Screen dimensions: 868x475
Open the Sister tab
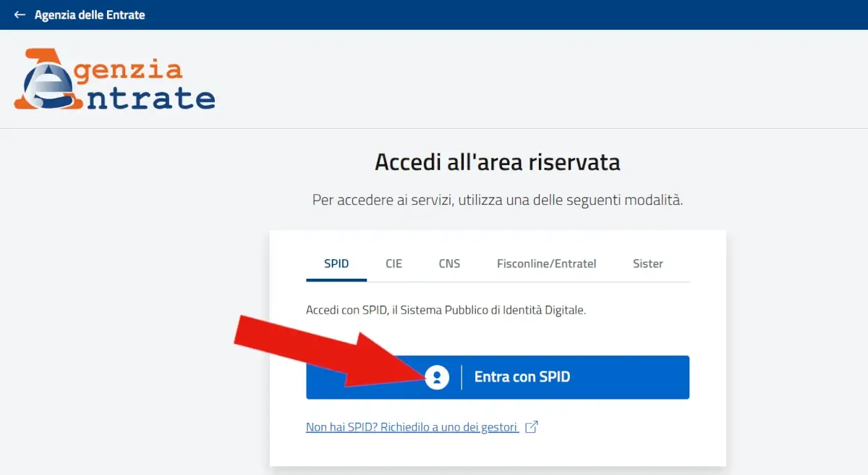point(648,264)
